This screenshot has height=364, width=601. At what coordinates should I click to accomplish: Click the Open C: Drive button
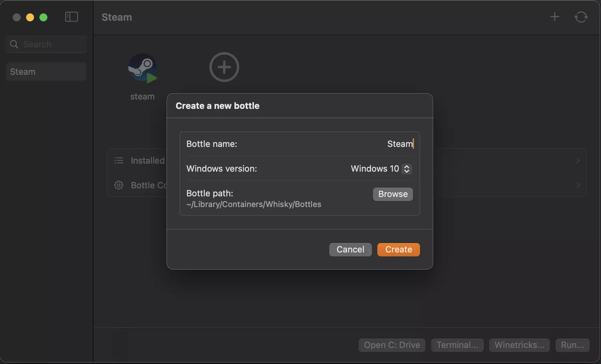pyautogui.click(x=392, y=345)
